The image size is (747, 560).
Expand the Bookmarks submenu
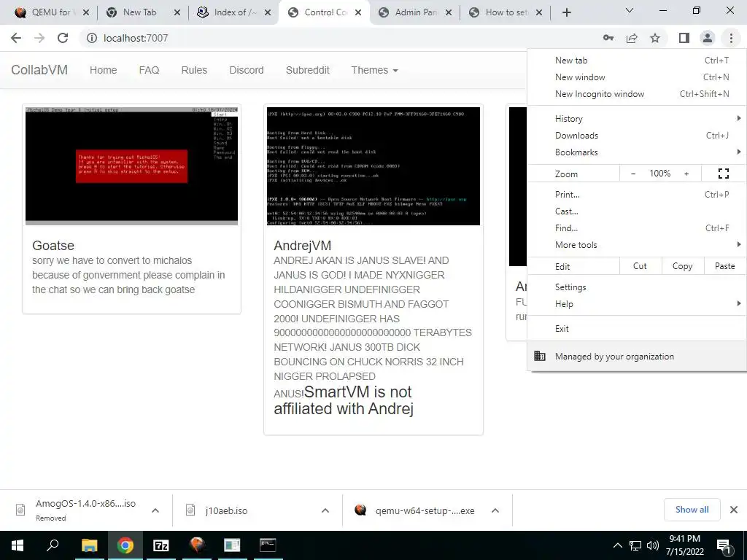pos(637,152)
